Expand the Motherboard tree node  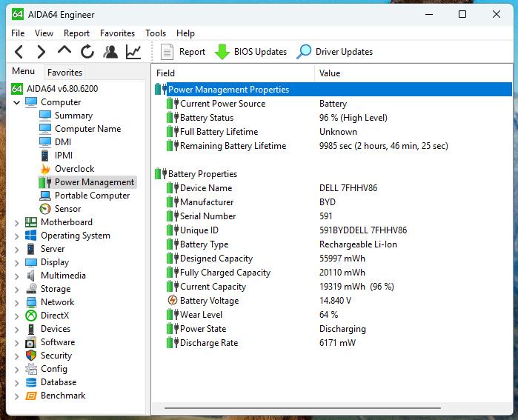(16, 223)
